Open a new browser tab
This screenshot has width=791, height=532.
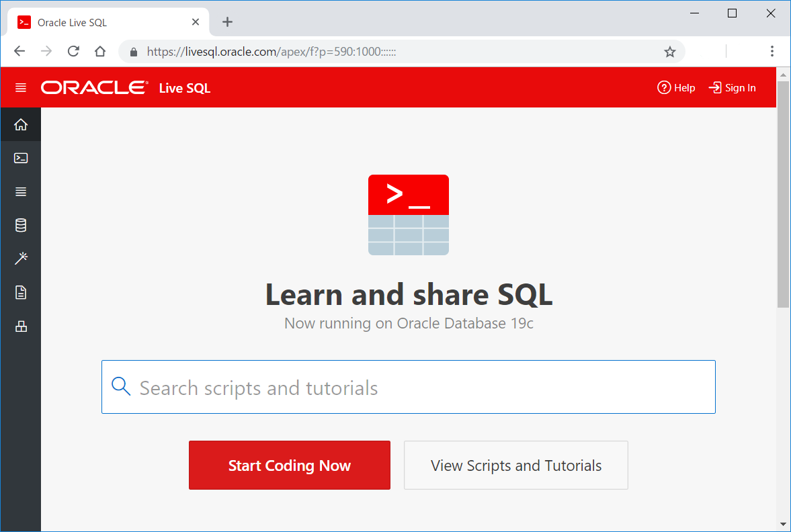[x=226, y=21]
